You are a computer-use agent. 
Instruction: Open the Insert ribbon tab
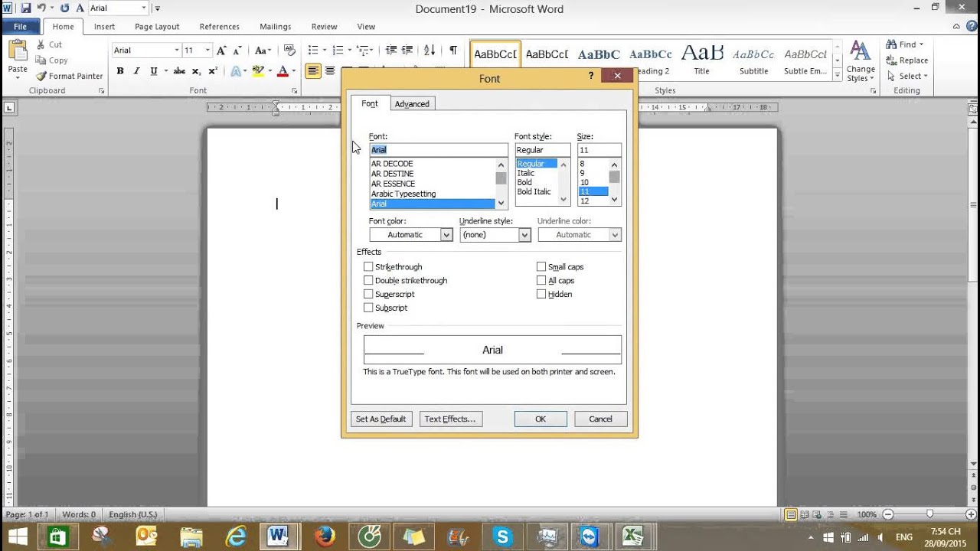[105, 27]
